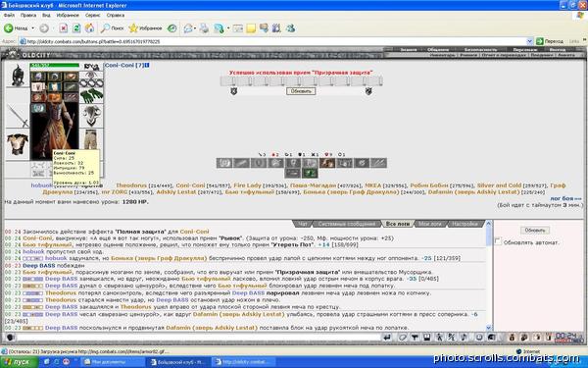Click the battle log scrollbar down arrow

tap(489, 328)
